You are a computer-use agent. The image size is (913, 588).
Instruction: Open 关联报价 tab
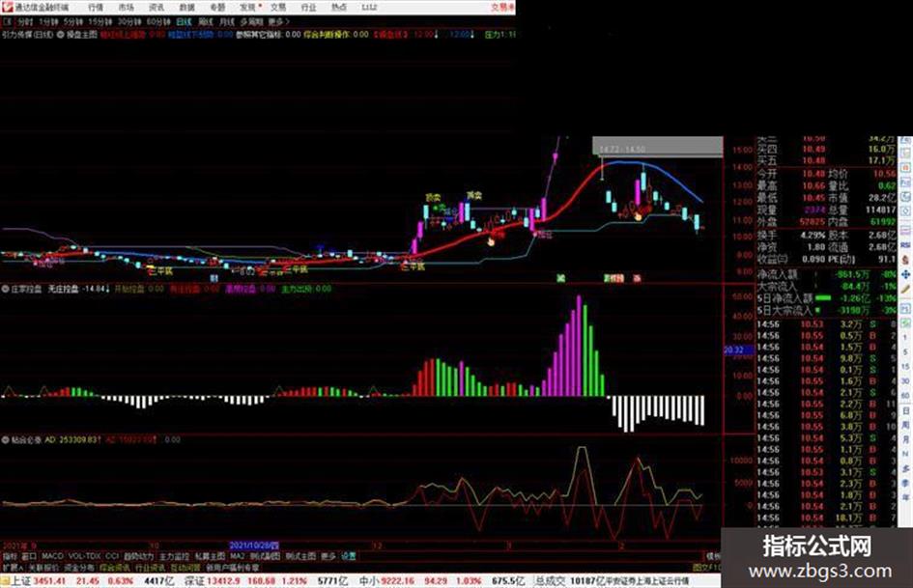pyautogui.click(x=43, y=567)
